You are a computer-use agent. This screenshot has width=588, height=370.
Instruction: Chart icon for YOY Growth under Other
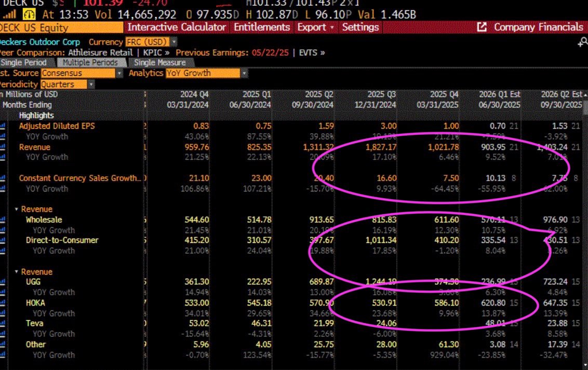tap(3, 355)
